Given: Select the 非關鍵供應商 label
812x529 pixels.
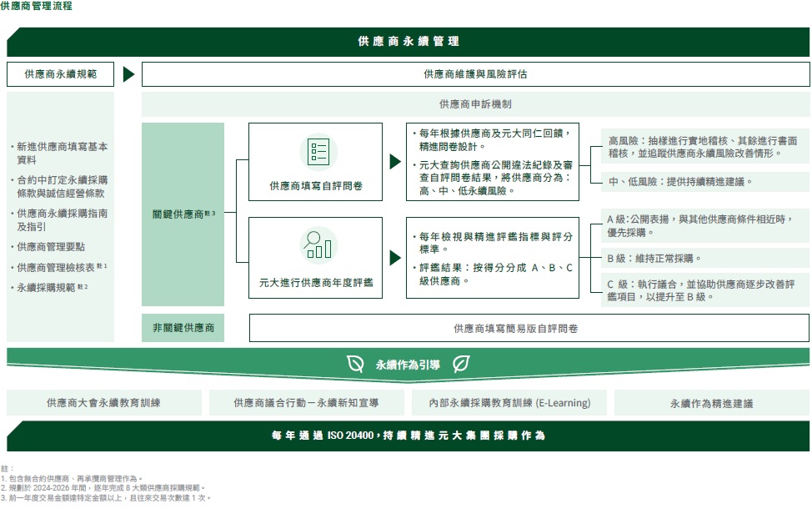Looking at the screenshot, I should point(183,328).
